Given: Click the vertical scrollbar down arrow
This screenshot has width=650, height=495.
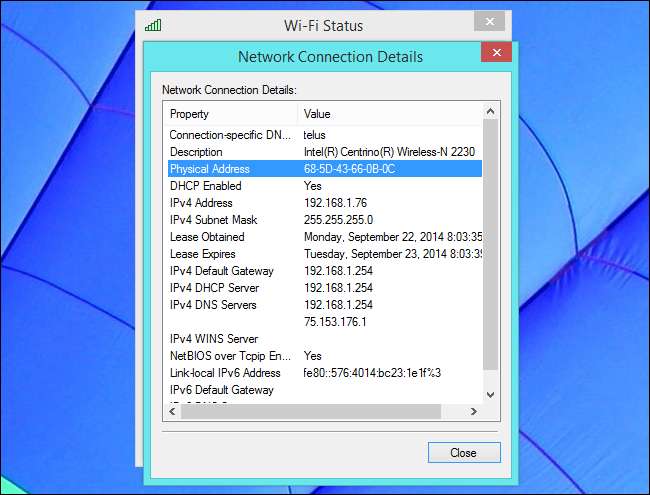Looking at the screenshot, I should [490, 395].
